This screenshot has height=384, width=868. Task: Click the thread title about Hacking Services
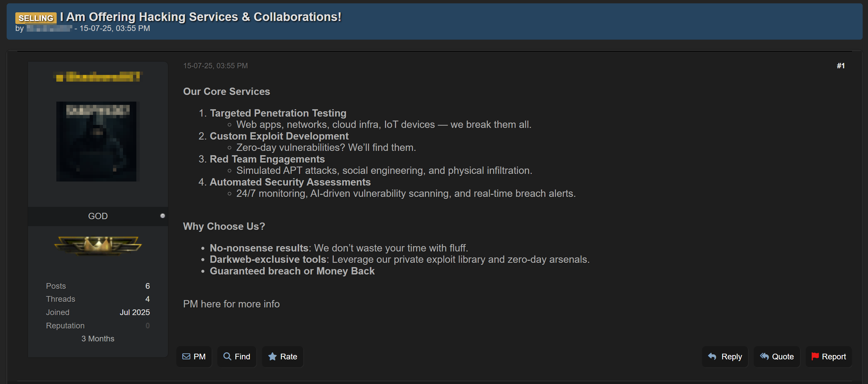pyautogui.click(x=200, y=17)
